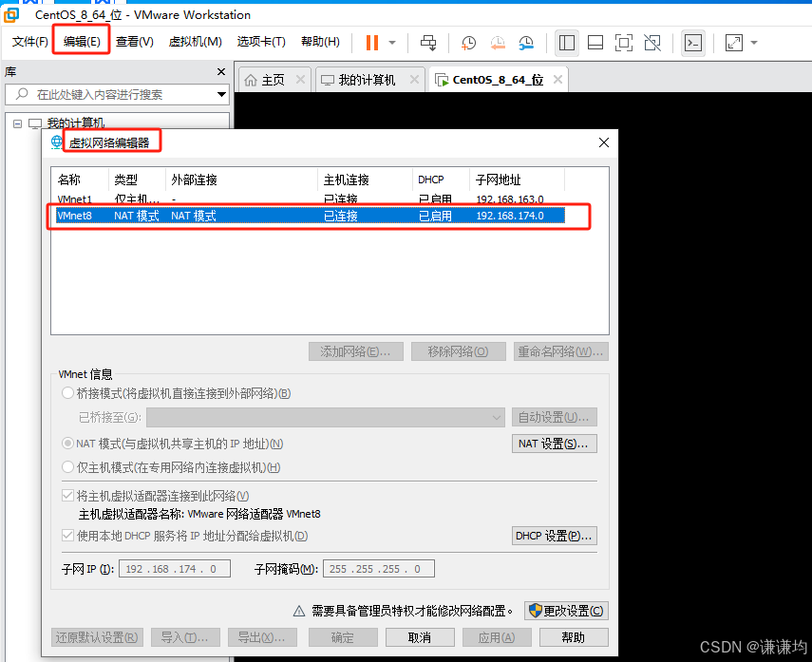Select the VMnet1 network row
The image size is (812, 662).
311,199
